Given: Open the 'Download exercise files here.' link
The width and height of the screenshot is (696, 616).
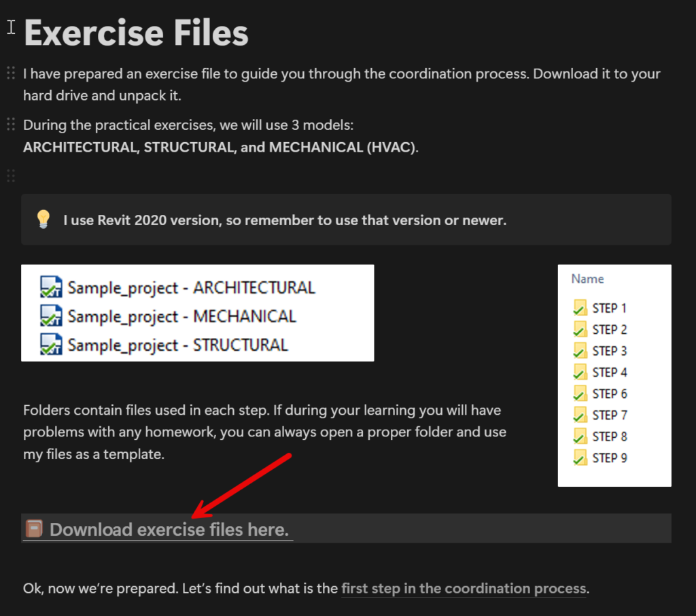Looking at the screenshot, I should pos(169,530).
